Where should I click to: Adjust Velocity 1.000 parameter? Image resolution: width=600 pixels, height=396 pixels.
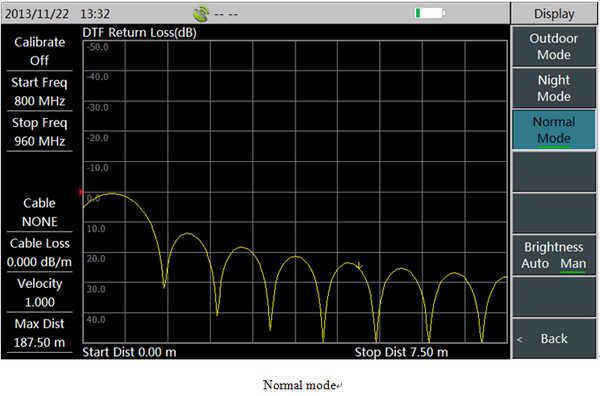[39, 293]
